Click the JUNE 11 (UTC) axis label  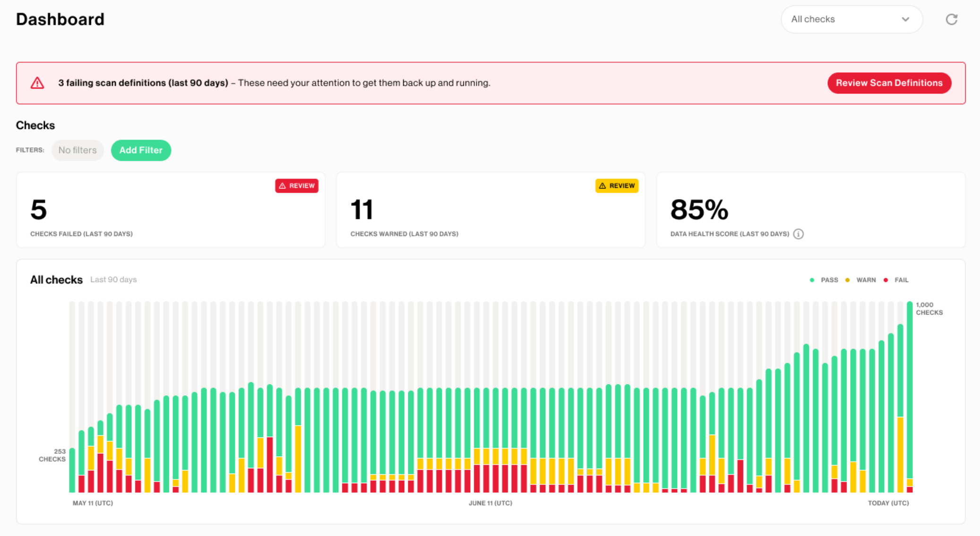coord(490,503)
